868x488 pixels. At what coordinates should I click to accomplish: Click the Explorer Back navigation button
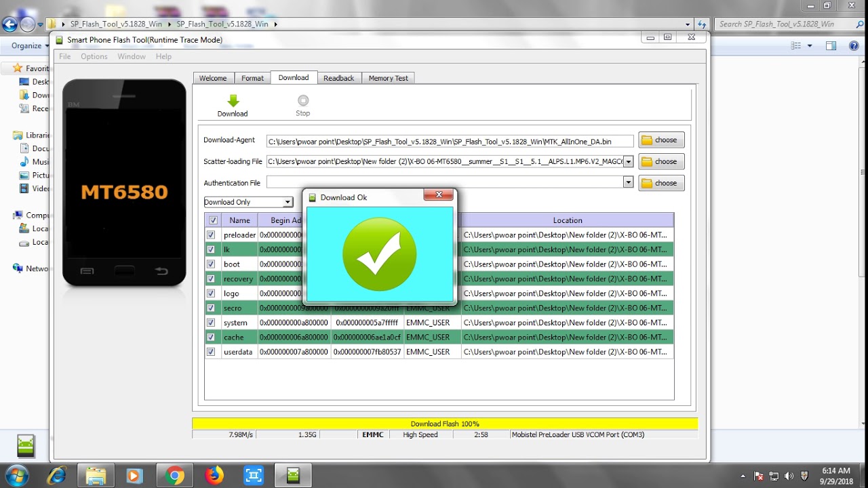point(9,25)
